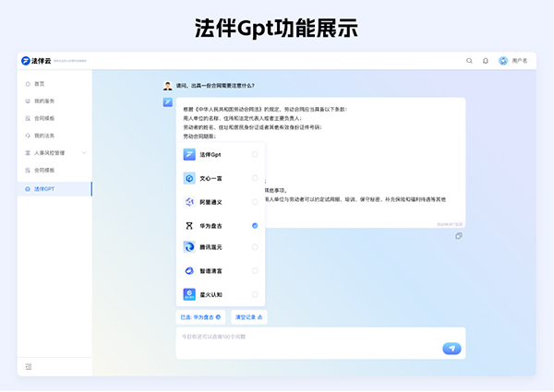Select the 法伴Gpt radio button

click(255, 154)
